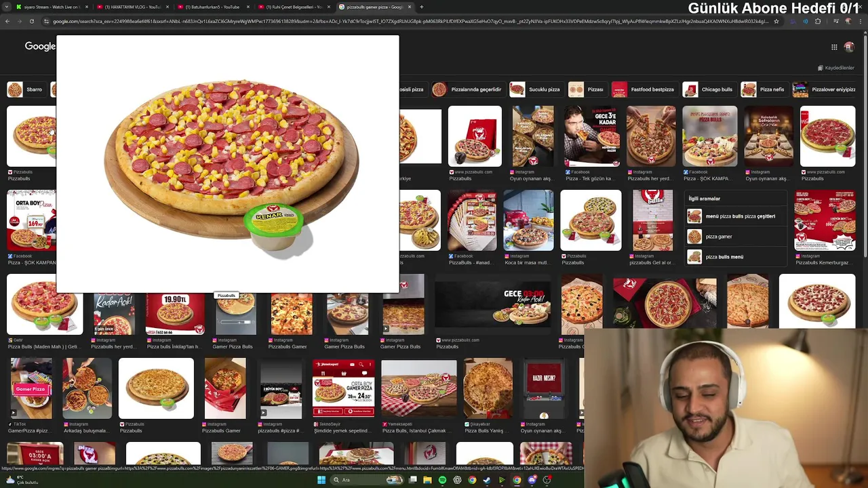Open GECE 03:00 Kadar Açık banner thumbnail
The height and width of the screenshot is (488, 868).
coord(493,304)
